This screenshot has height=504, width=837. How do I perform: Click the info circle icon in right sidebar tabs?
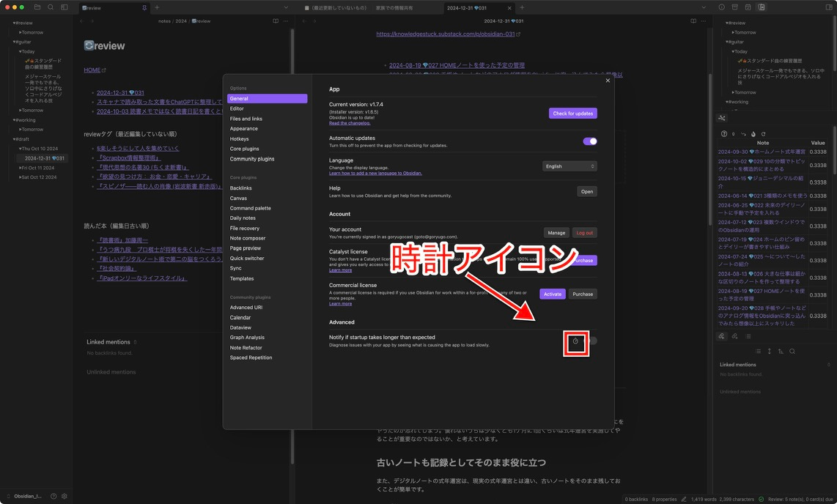pos(722,7)
